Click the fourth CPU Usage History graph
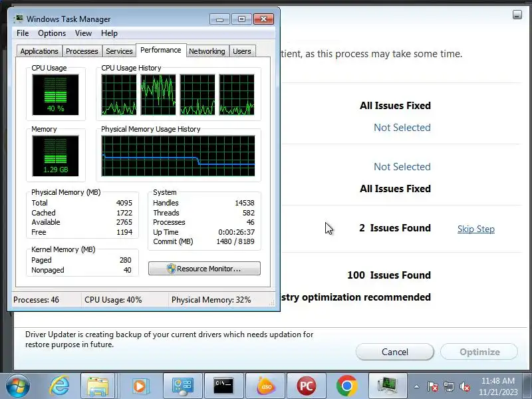The height and width of the screenshot is (399, 532). click(237, 94)
